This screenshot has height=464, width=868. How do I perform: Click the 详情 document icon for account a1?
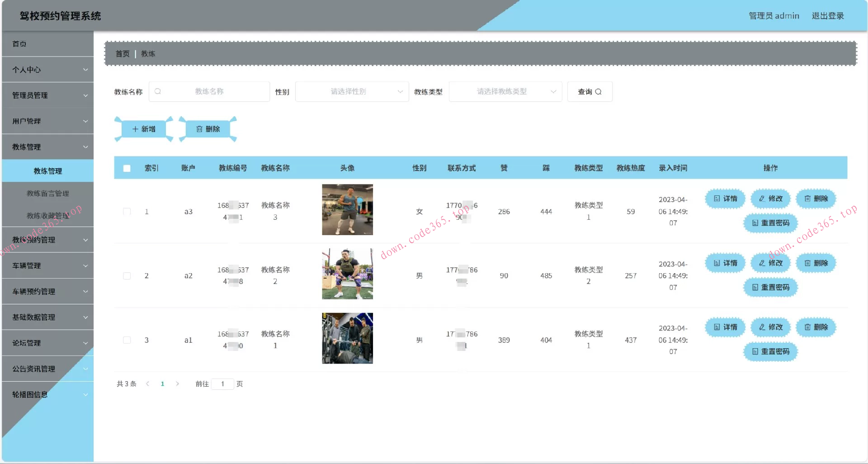717,327
